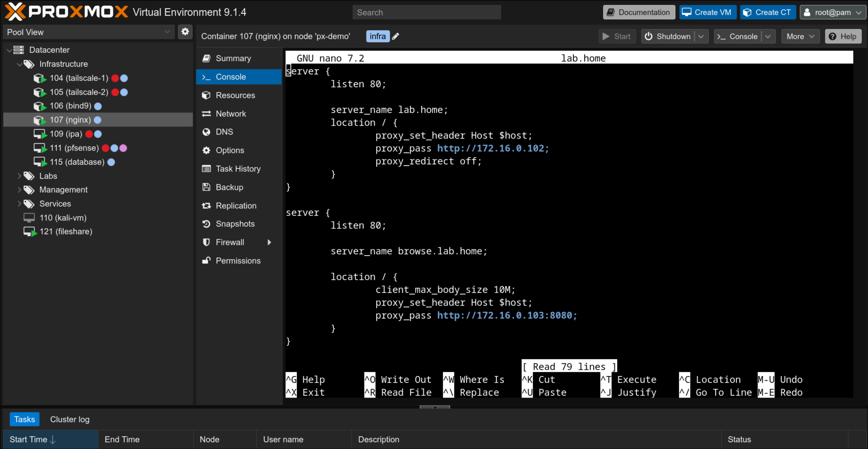Open Documentation
868x449 pixels.
pos(639,12)
